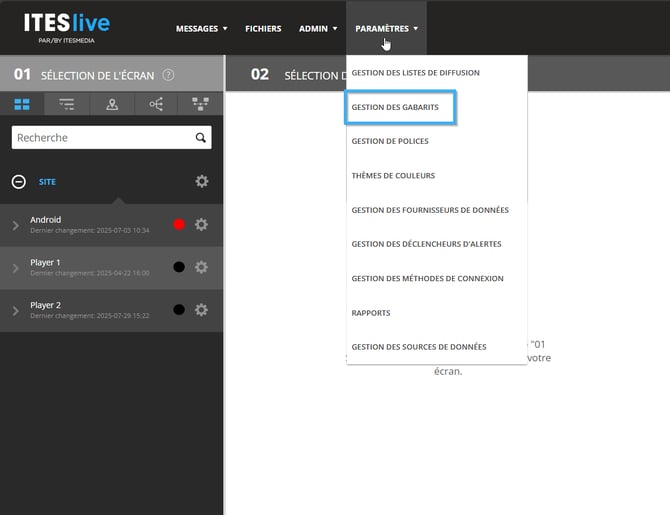The image size is (670, 515).
Task: Collapse the SITE group with minus icon
Action: pyautogui.click(x=18, y=182)
